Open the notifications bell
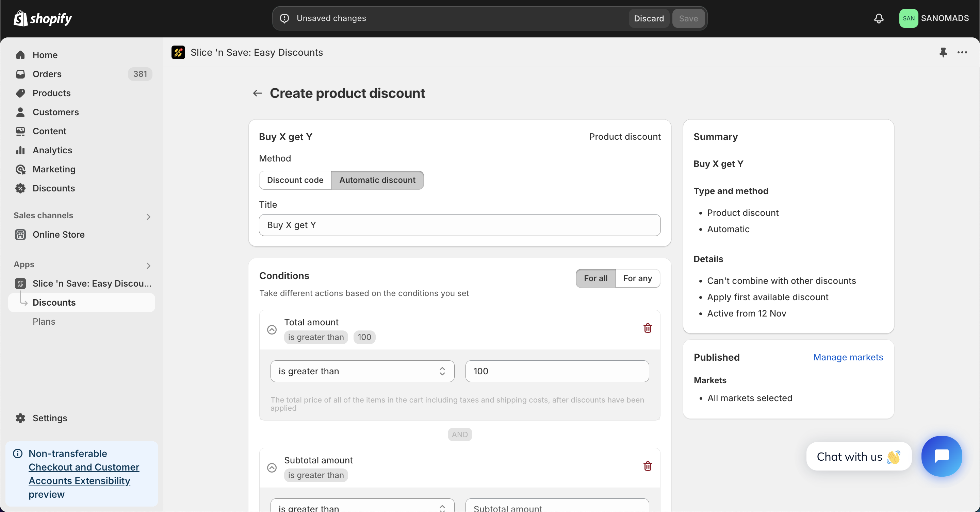 pyautogui.click(x=878, y=18)
